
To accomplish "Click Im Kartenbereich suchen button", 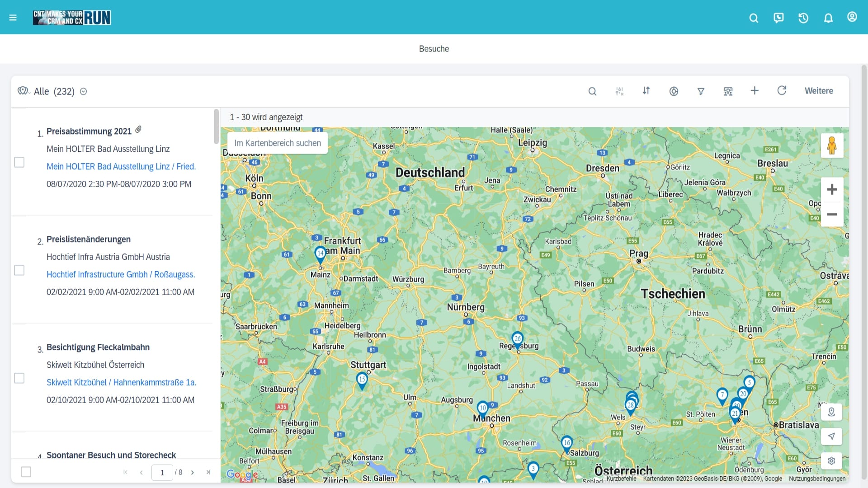I will tap(278, 143).
